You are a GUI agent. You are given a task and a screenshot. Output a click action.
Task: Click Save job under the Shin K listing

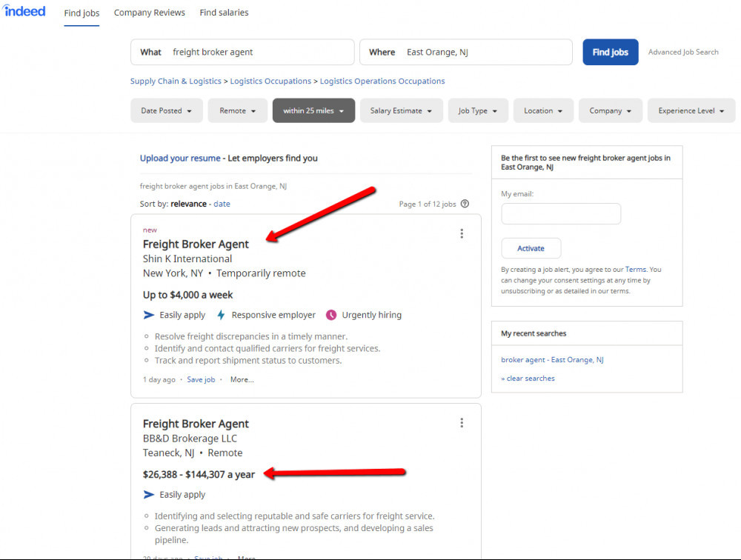[201, 379]
